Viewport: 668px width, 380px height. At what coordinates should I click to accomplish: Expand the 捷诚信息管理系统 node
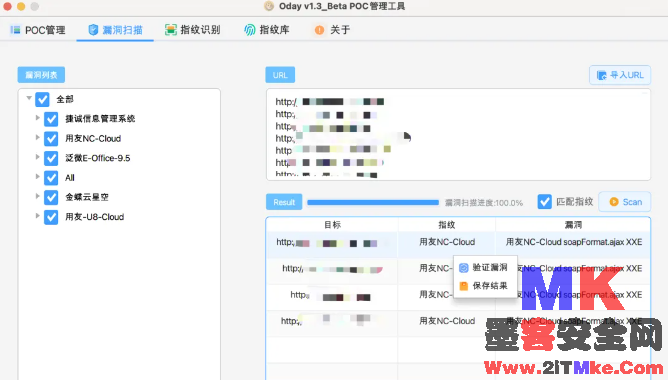(x=37, y=118)
